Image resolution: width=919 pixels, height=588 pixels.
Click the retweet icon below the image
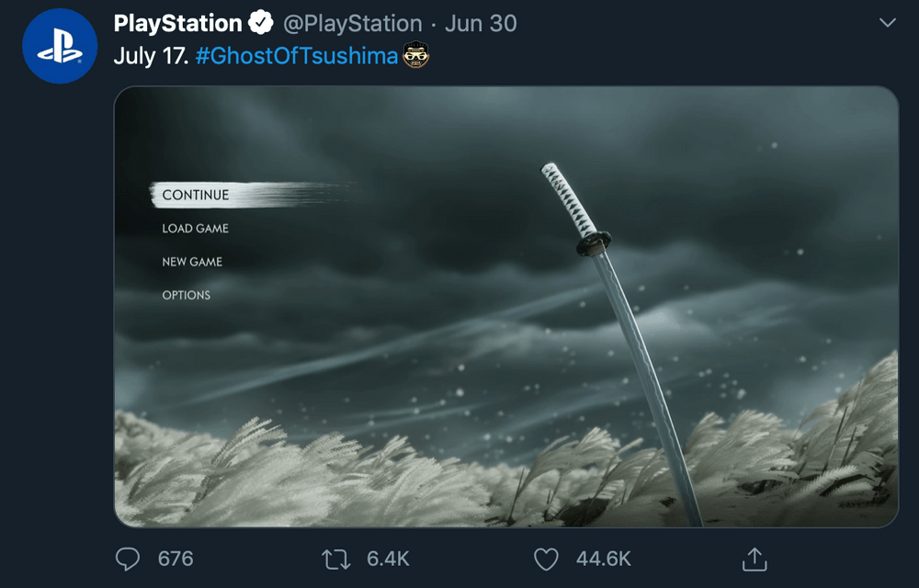[x=338, y=559]
